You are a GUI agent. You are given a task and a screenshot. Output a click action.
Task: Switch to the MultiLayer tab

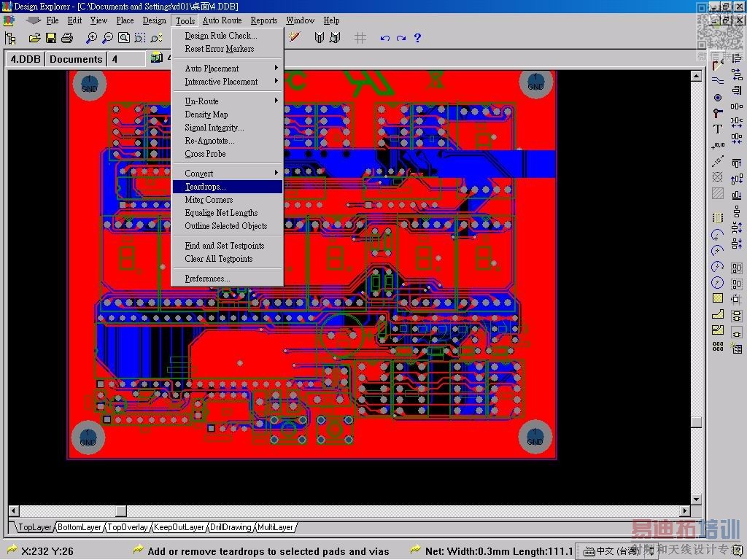(275, 527)
